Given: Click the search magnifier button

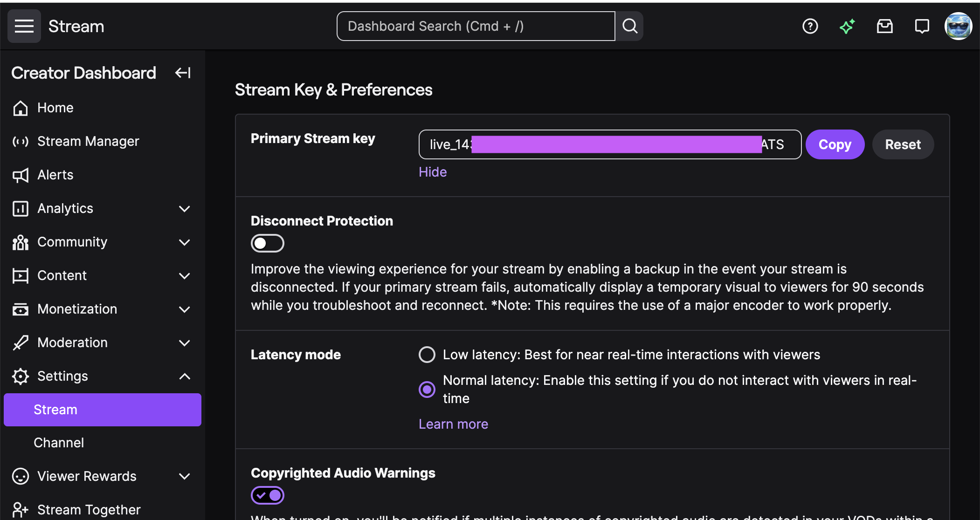Looking at the screenshot, I should [x=629, y=26].
